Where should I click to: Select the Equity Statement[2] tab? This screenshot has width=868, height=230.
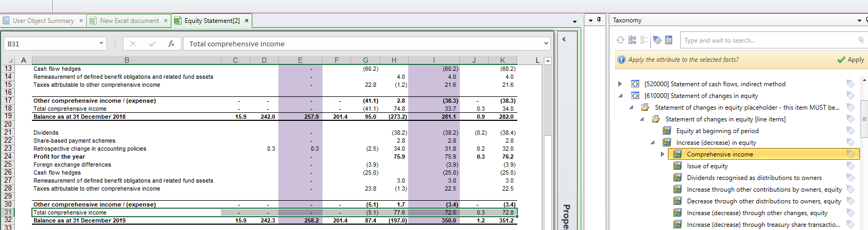tap(212, 20)
